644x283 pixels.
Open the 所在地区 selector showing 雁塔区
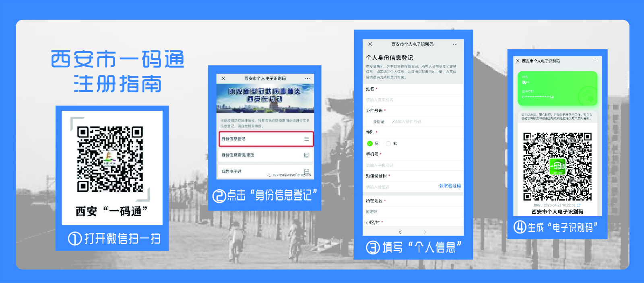click(413, 212)
